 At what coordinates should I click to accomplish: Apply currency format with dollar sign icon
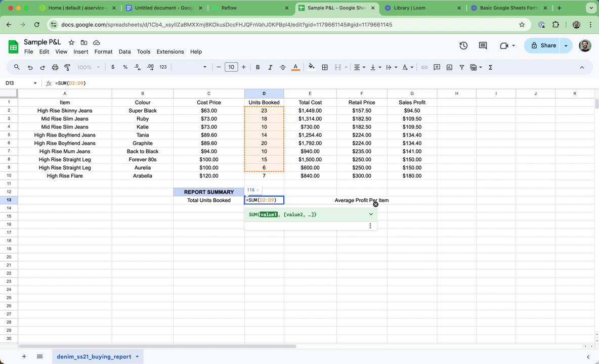pos(113,67)
